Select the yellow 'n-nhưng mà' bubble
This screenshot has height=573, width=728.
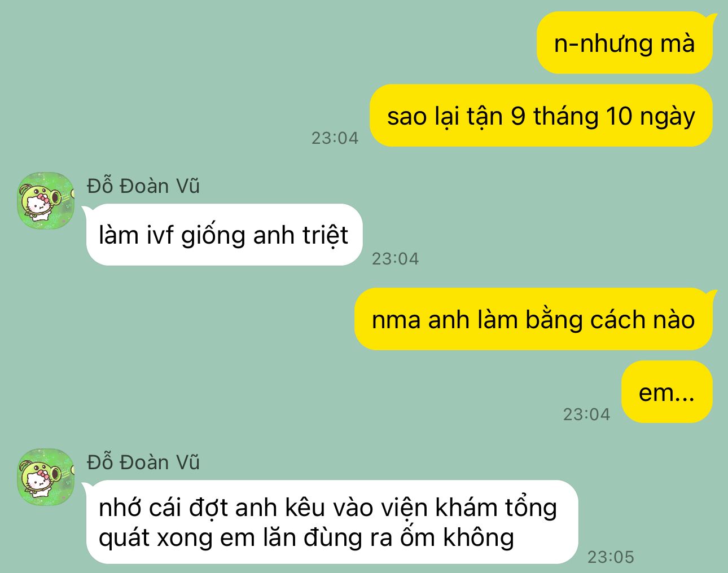click(625, 43)
